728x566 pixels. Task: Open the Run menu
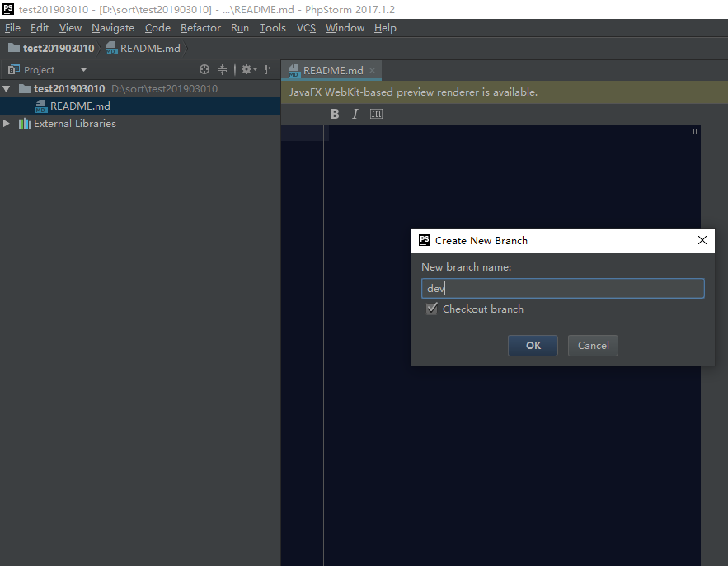point(240,28)
